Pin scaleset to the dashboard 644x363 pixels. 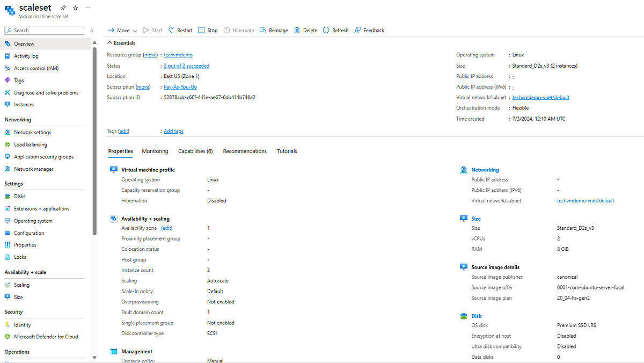63,8
